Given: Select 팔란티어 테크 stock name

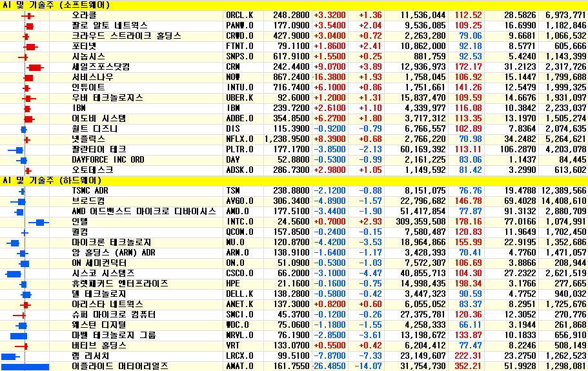Looking at the screenshot, I should [99, 150].
